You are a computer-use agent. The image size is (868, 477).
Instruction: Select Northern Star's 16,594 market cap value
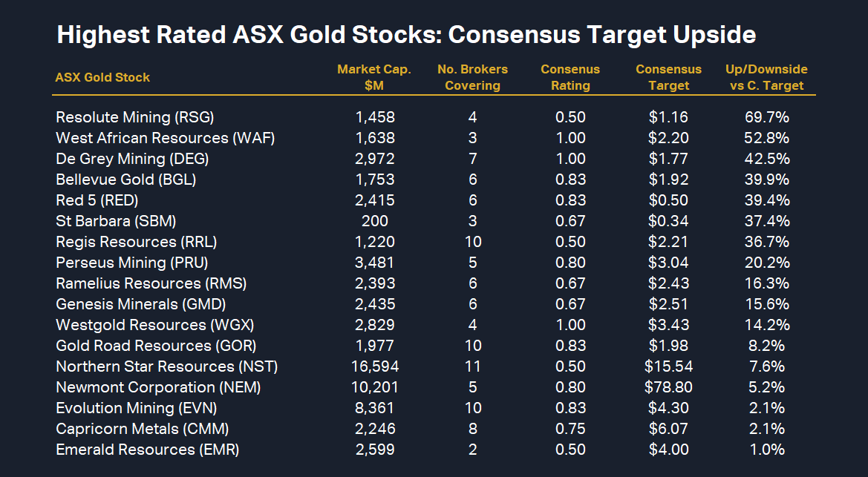tap(375, 366)
